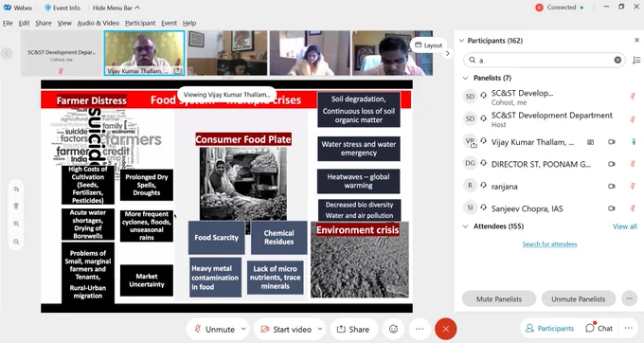Click Vijay Kumar Thallam's sharing content icon
This screenshot has height=343, width=644.
[x=590, y=142]
